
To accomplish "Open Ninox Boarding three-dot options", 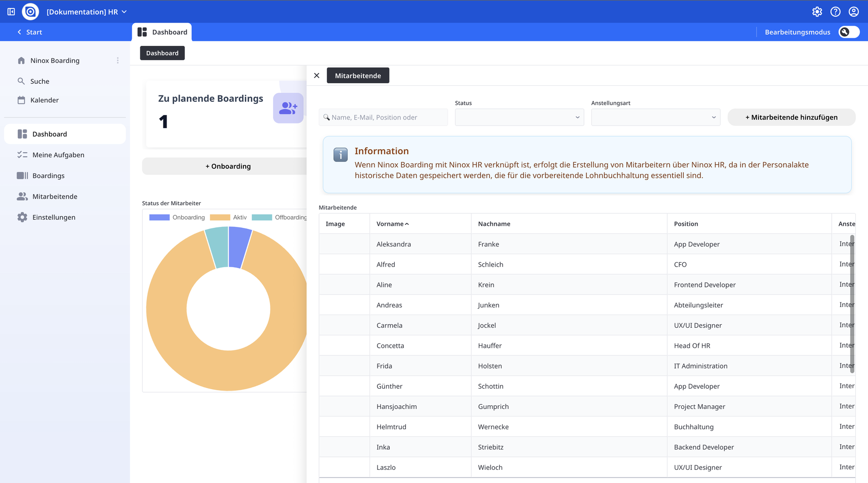I will pos(118,61).
